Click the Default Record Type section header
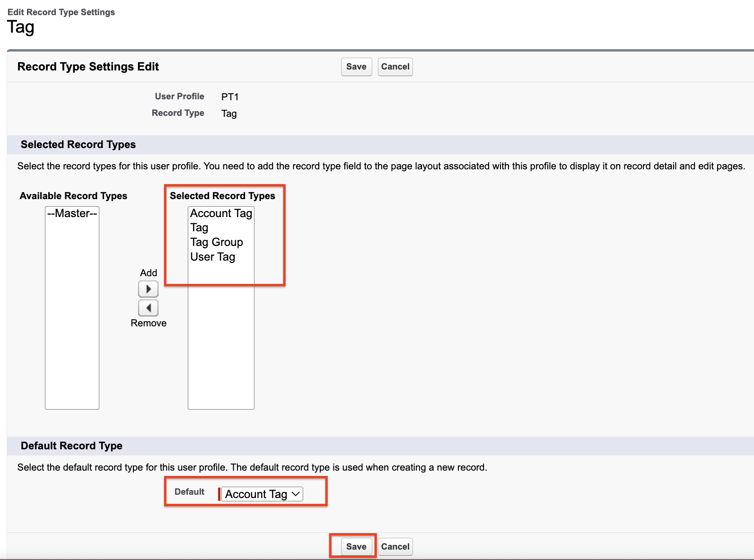 [71, 446]
